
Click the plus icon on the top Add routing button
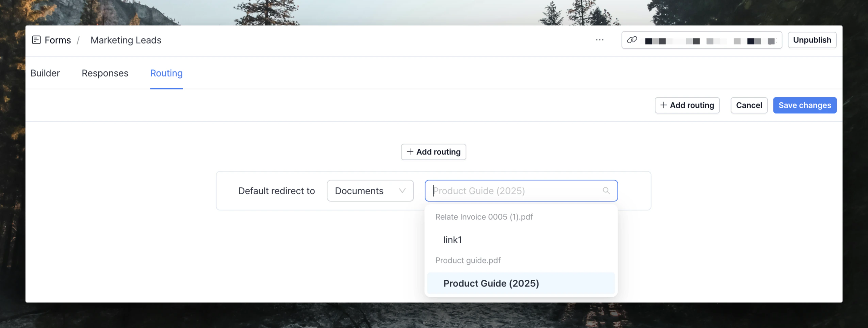(x=664, y=105)
